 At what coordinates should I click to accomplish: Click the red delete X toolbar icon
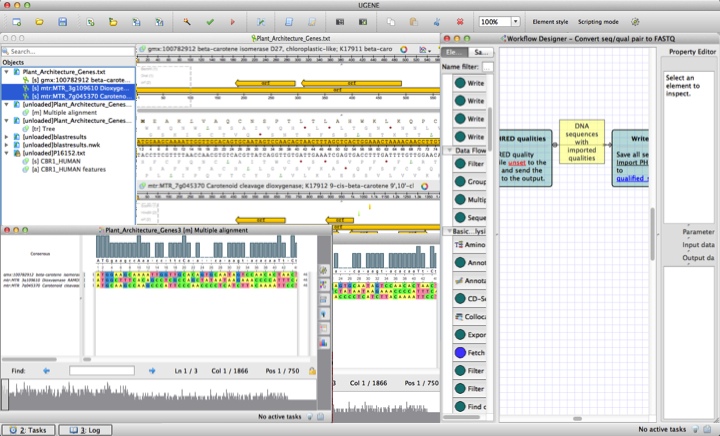[460, 21]
